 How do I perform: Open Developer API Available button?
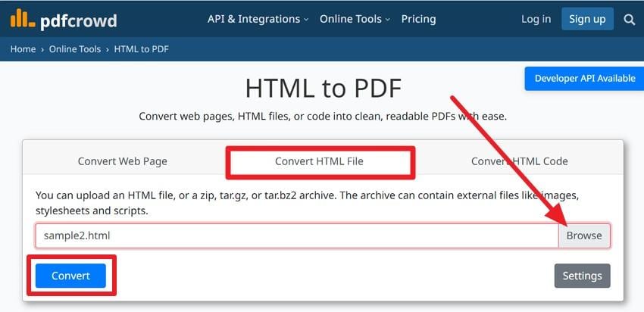(584, 79)
